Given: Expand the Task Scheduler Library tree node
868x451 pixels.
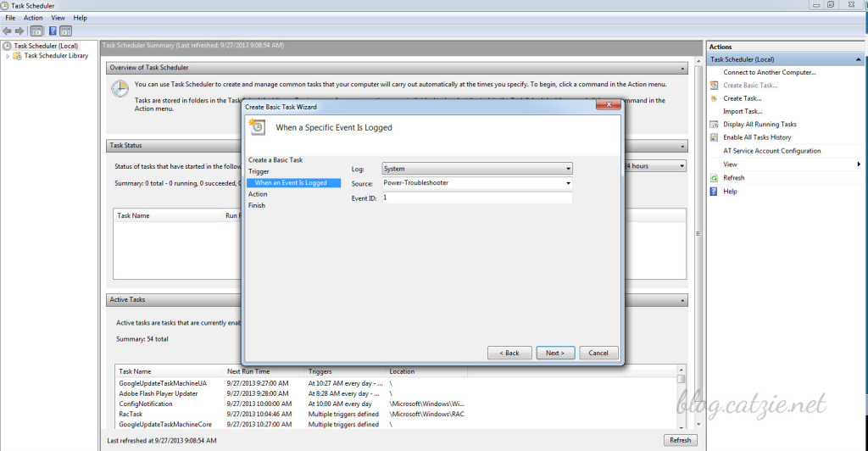Looking at the screenshot, I should click(x=8, y=56).
